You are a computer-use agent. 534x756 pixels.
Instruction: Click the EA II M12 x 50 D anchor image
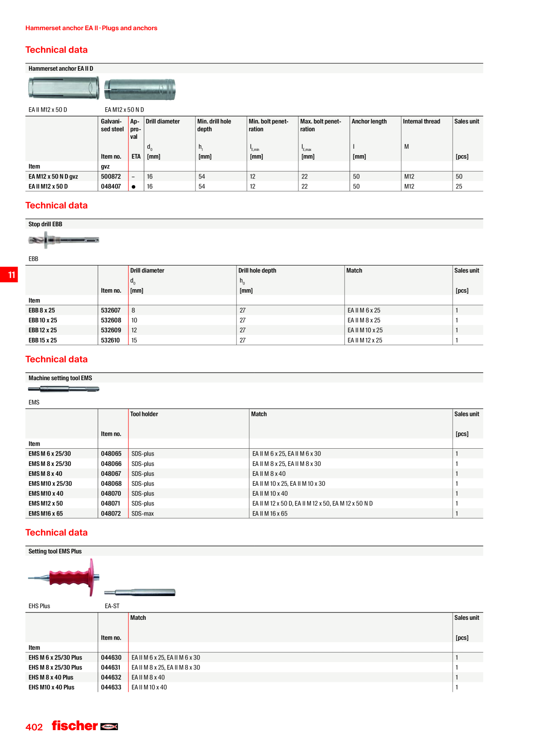(x=64, y=88)
